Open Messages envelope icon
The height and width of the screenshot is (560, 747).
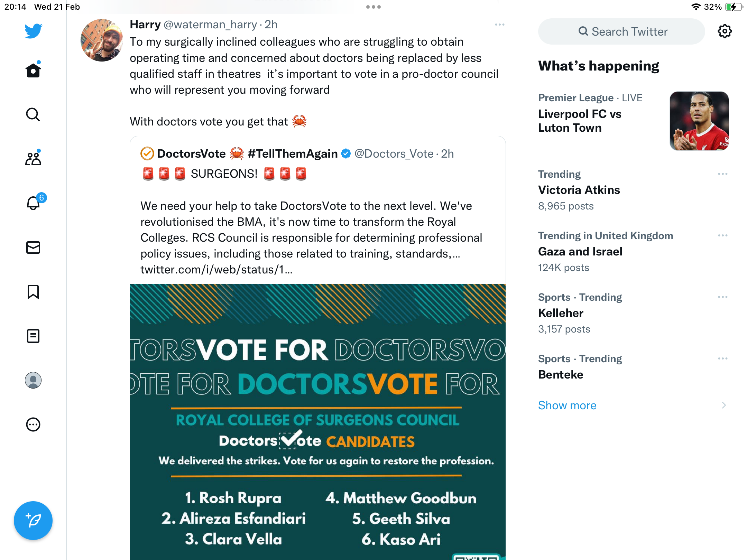pos(33,248)
